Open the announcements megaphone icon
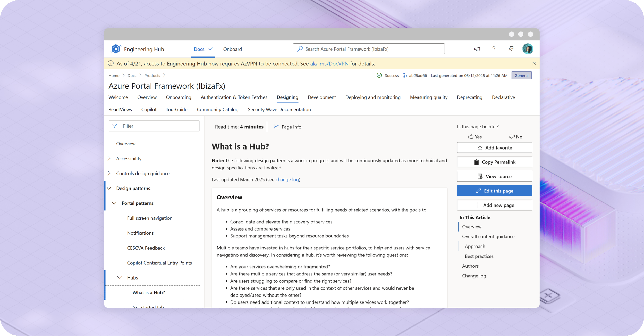Image resolution: width=644 pixels, height=336 pixels. (x=477, y=49)
